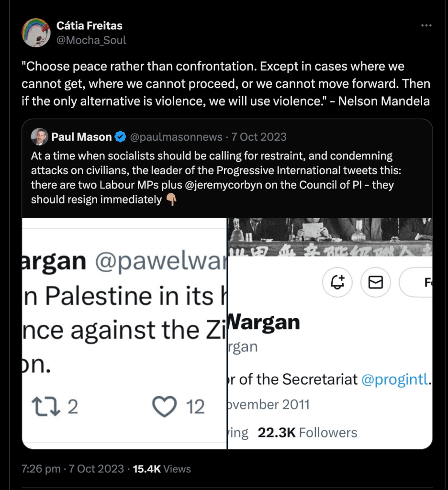Screen dimensions: 448x490
Task: Open the 15.4K Views analytics
Action: coord(161,469)
